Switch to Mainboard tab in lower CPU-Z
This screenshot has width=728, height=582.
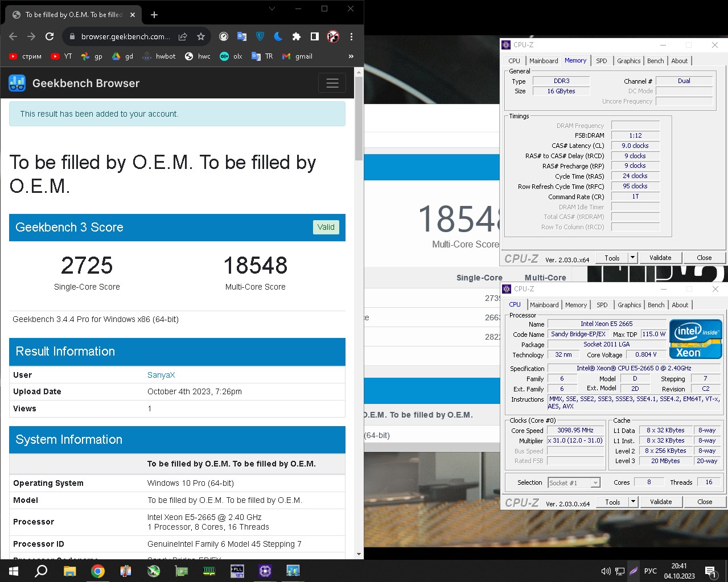click(x=544, y=305)
